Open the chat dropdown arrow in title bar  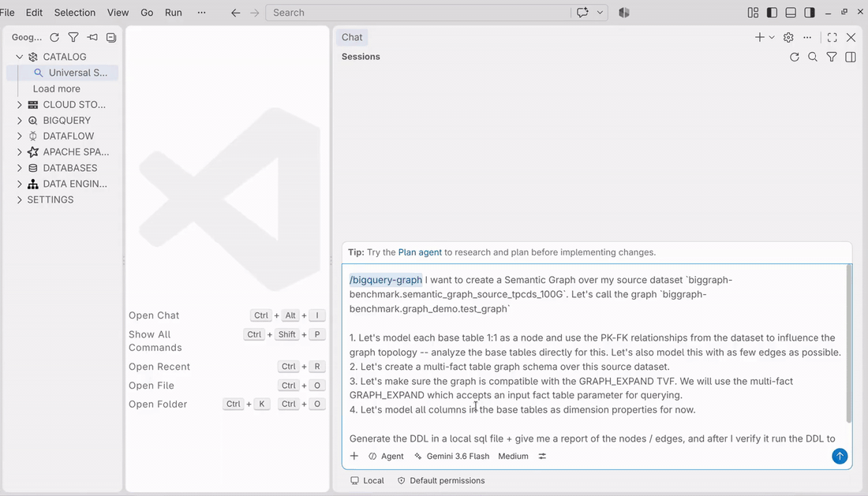click(x=600, y=12)
